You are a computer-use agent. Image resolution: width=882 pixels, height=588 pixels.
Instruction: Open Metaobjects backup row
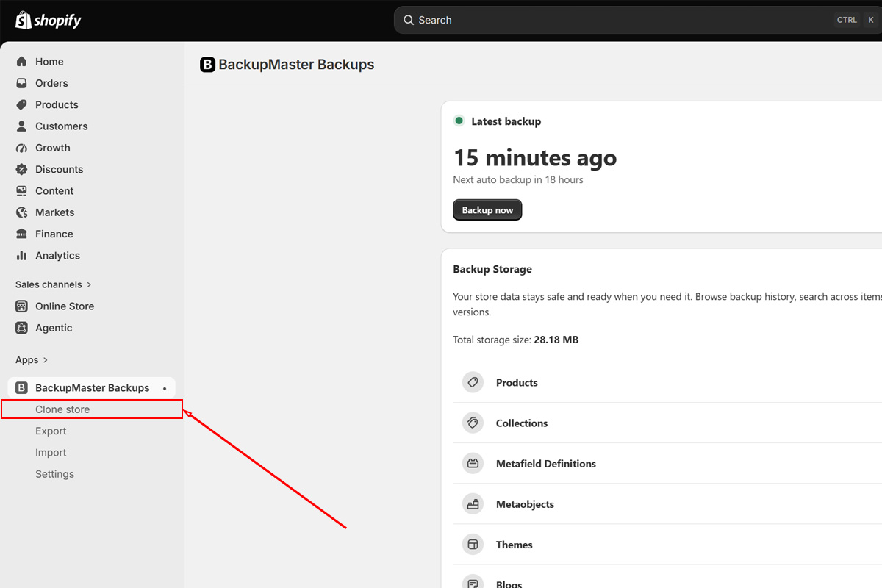click(x=667, y=504)
